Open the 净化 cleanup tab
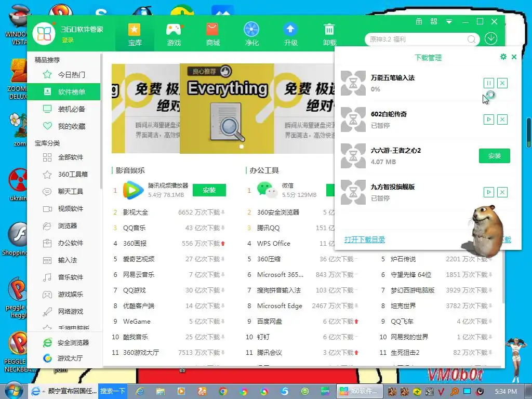The width and height of the screenshot is (532, 399). (x=251, y=34)
